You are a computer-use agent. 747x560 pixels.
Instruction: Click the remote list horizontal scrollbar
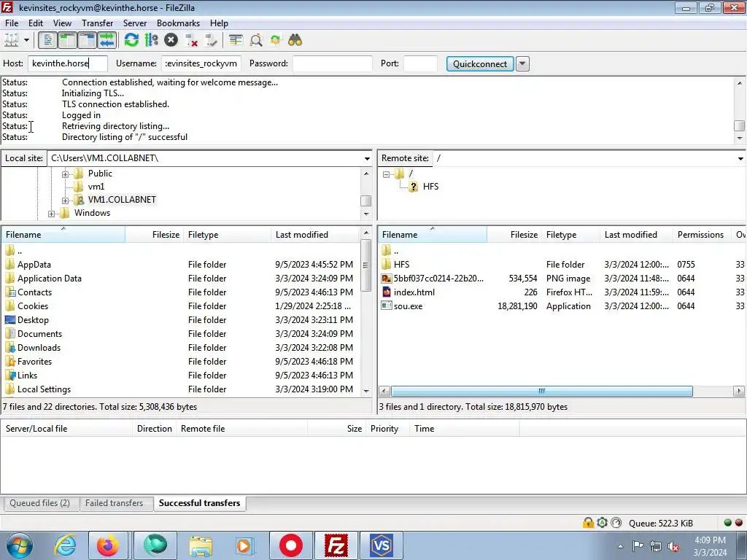(542, 392)
